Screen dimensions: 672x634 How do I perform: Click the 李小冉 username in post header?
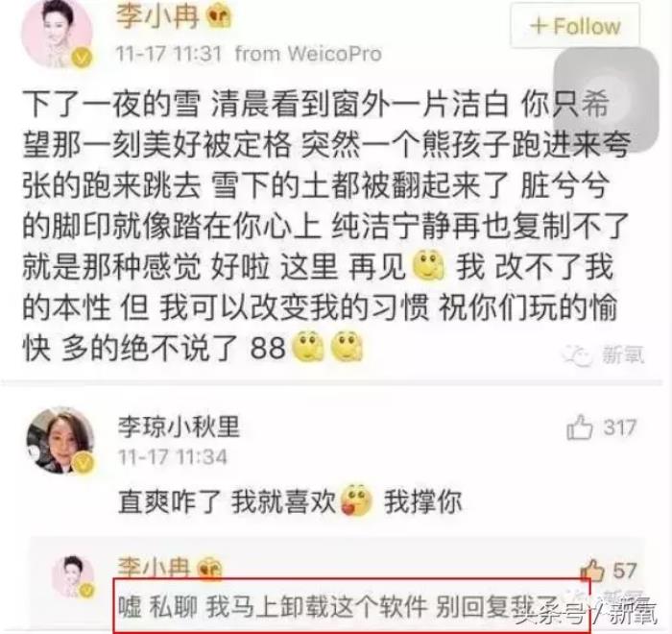tap(157, 16)
